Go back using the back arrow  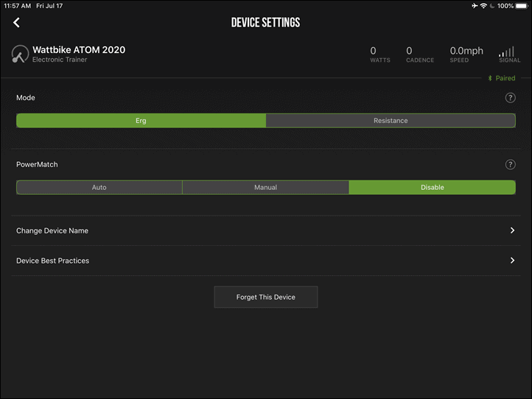coord(16,23)
